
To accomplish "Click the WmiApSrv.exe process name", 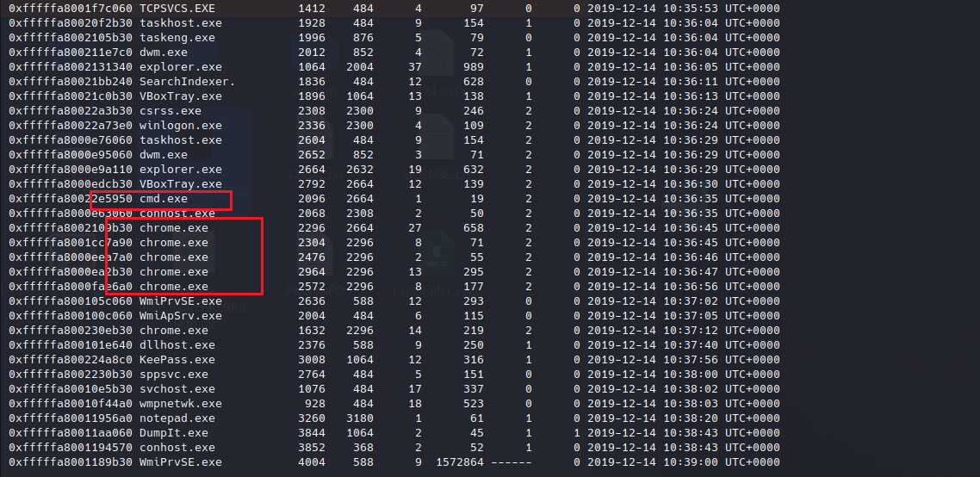I will click(180, 316).
